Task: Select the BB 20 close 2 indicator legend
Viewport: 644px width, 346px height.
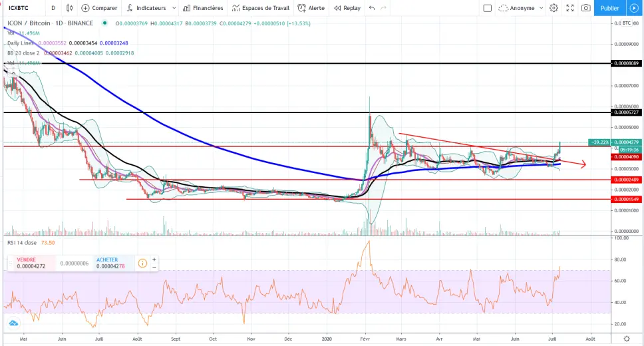Action: (x=23, y=53)
